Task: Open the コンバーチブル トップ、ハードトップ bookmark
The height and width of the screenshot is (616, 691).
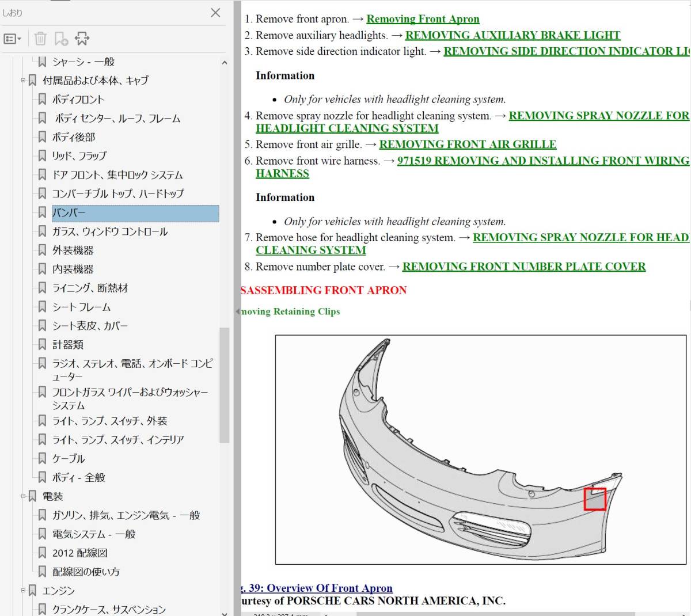Action: [x=118, y=193]
